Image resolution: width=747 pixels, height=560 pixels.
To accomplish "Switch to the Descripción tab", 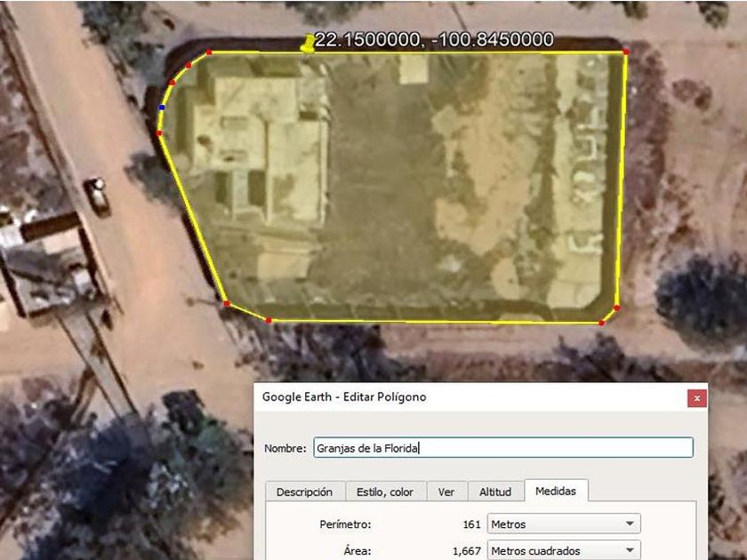I will (304, 492).
